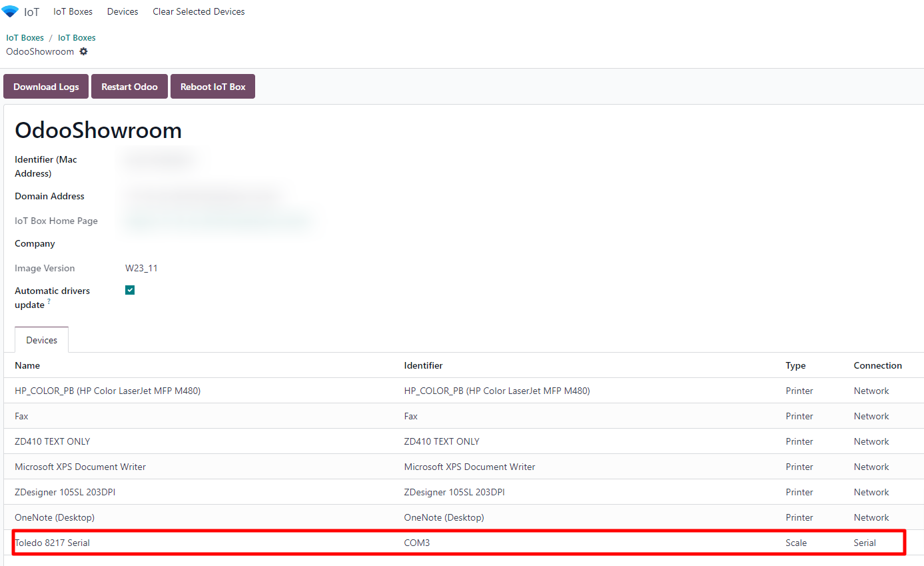Image resolution: width=924 pixels, height=566 pixels.
Task: Open the Toledo 8217 Serial device
Action: click(x=52, y=543)
